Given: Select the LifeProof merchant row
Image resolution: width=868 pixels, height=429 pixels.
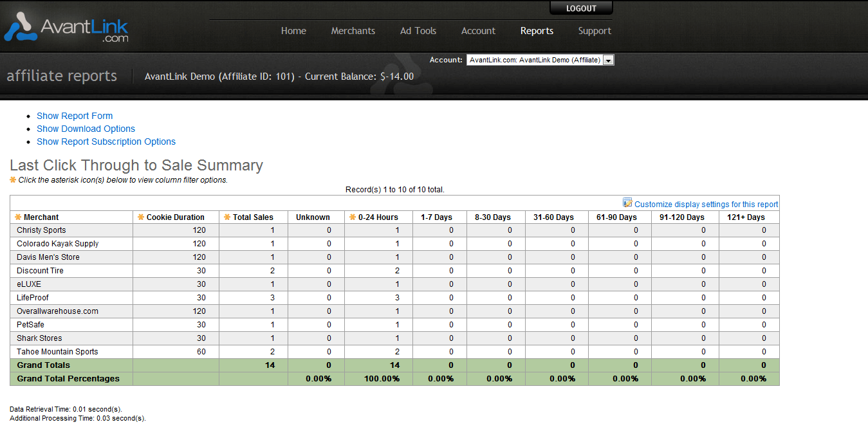Looking at the screenshot, I should click(394, 298).
